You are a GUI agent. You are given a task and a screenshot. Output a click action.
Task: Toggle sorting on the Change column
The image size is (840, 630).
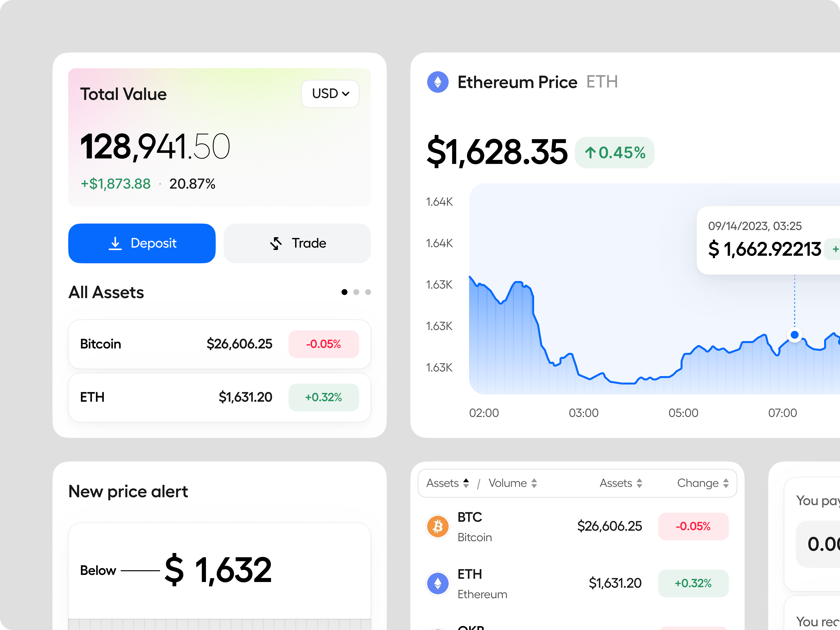(726, 483)
